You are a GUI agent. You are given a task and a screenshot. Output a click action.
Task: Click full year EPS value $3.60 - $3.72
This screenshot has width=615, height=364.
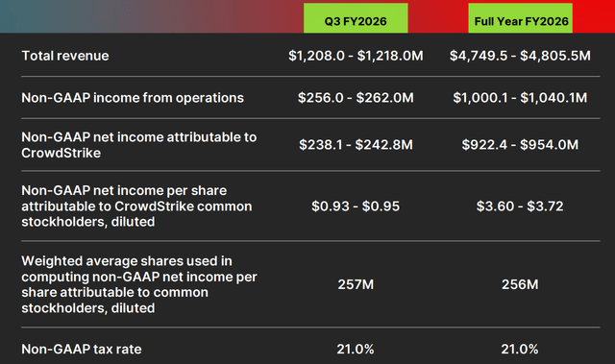click(x=520, y=206)
